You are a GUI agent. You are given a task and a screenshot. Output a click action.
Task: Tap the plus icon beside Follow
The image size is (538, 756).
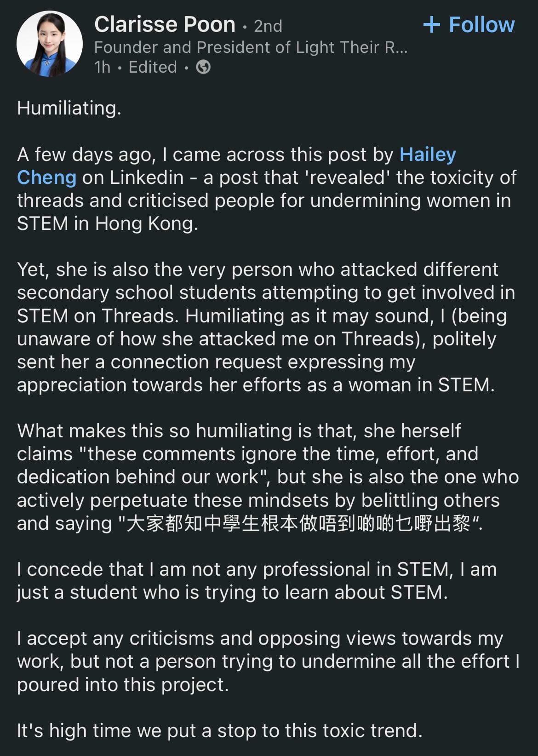[x=431, y=24]
